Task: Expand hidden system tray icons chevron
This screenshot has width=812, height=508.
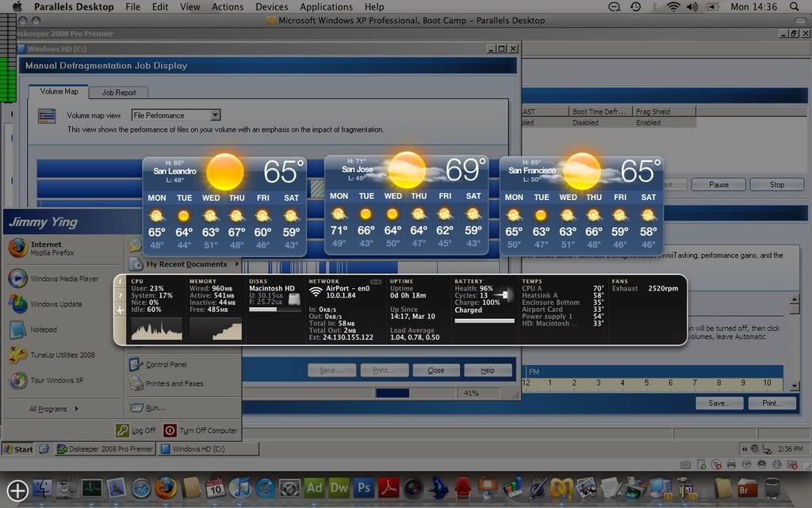Action: point(745,449)
